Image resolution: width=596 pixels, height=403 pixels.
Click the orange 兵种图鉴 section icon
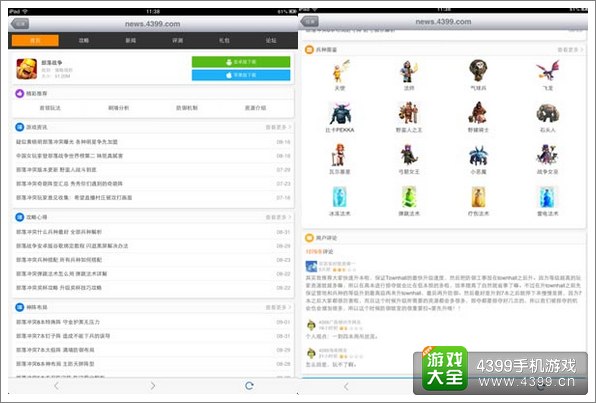(309, 50)
